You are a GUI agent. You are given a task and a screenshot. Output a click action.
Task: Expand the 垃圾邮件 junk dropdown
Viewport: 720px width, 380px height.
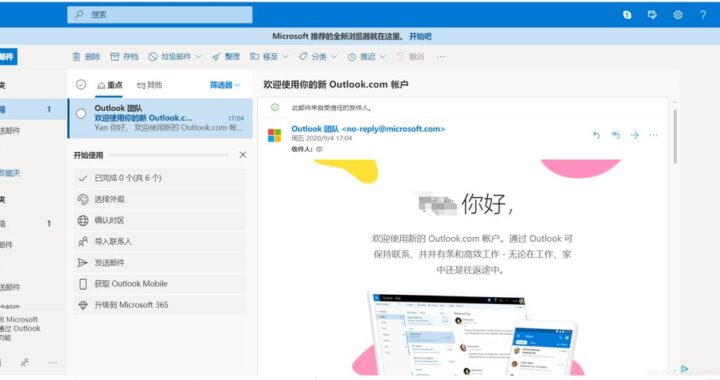coord(198,56)
